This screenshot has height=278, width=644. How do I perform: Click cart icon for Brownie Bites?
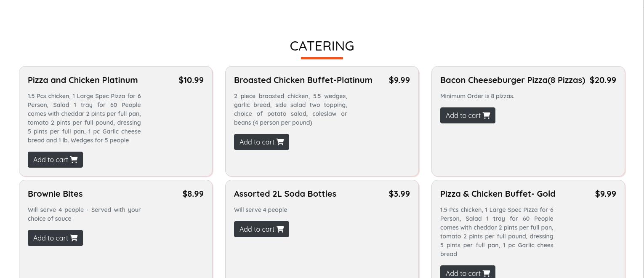coord(74,238)
